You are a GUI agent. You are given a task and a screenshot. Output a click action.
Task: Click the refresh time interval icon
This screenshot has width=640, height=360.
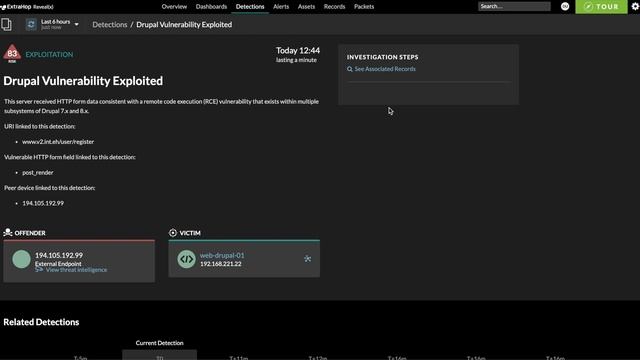[31, 24]
